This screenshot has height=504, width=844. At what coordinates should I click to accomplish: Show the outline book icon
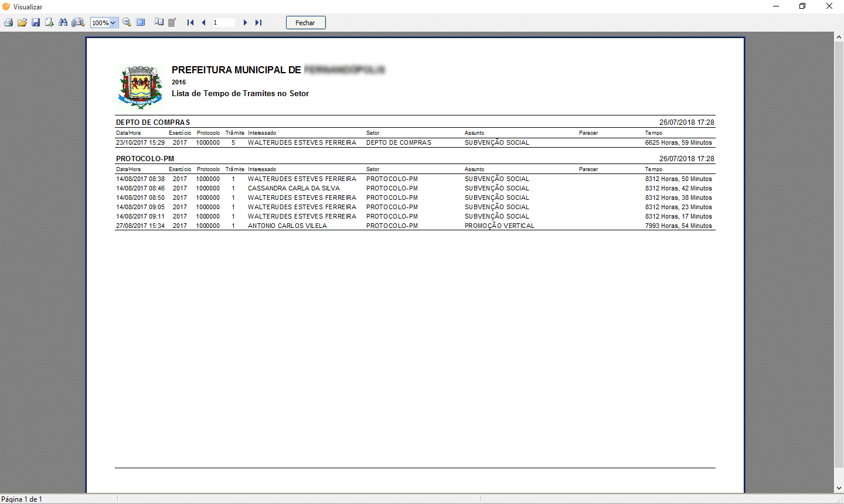159,23
